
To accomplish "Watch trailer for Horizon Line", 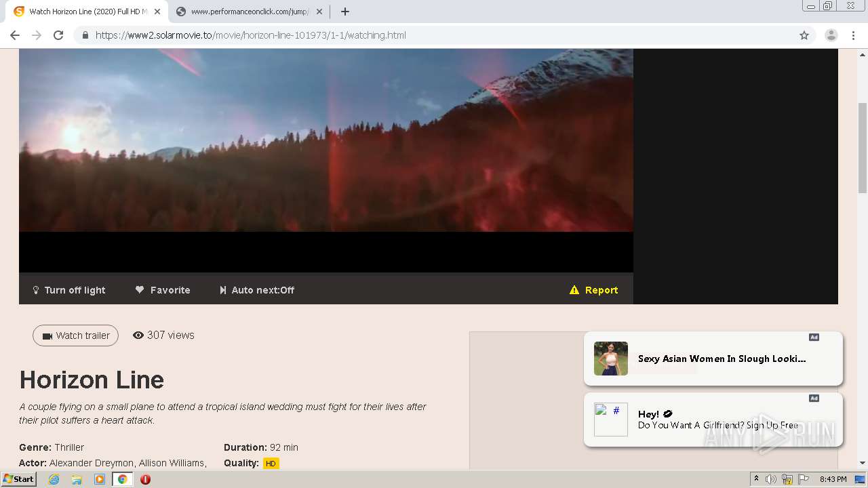I will (x=75, y=335).
